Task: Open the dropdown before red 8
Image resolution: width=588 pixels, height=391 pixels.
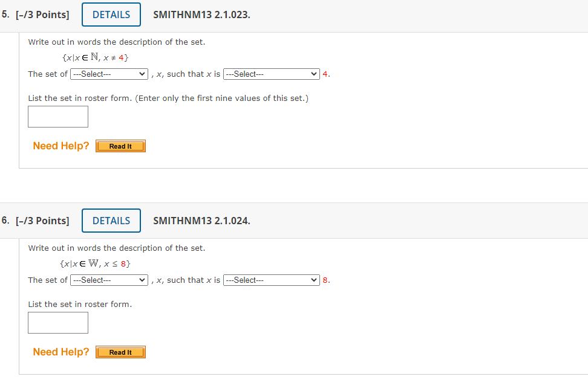Action: click(272, 280)
